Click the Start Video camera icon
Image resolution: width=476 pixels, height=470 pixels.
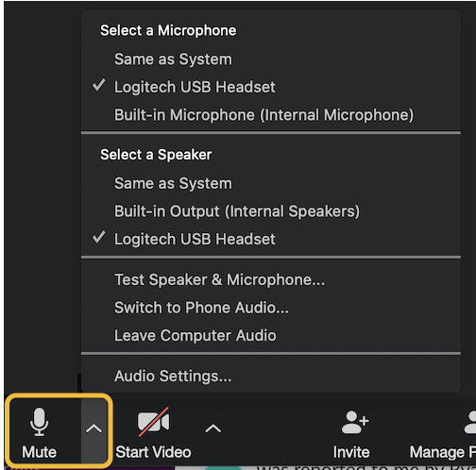pyautogui.click(x=154, y=422)
